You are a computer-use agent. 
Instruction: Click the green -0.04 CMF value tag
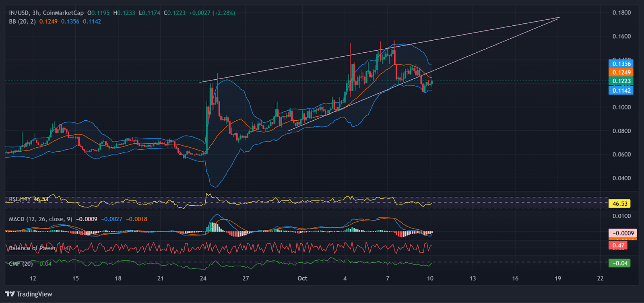(619, 263)
